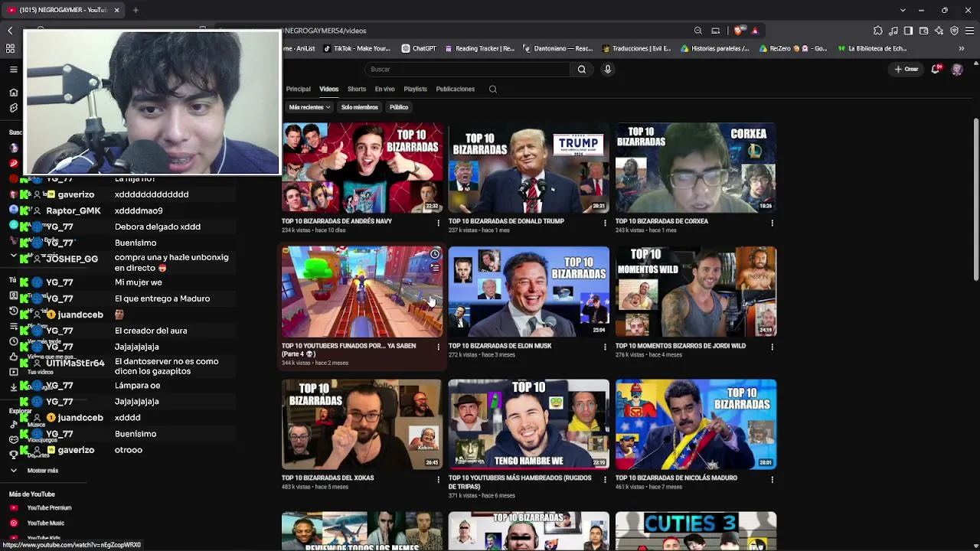Image resolution: width=980 pixels, height=551 pixels.
Task: Open the Brave Wallet icon
Action: pyautogui.click(x=924, y=31)
